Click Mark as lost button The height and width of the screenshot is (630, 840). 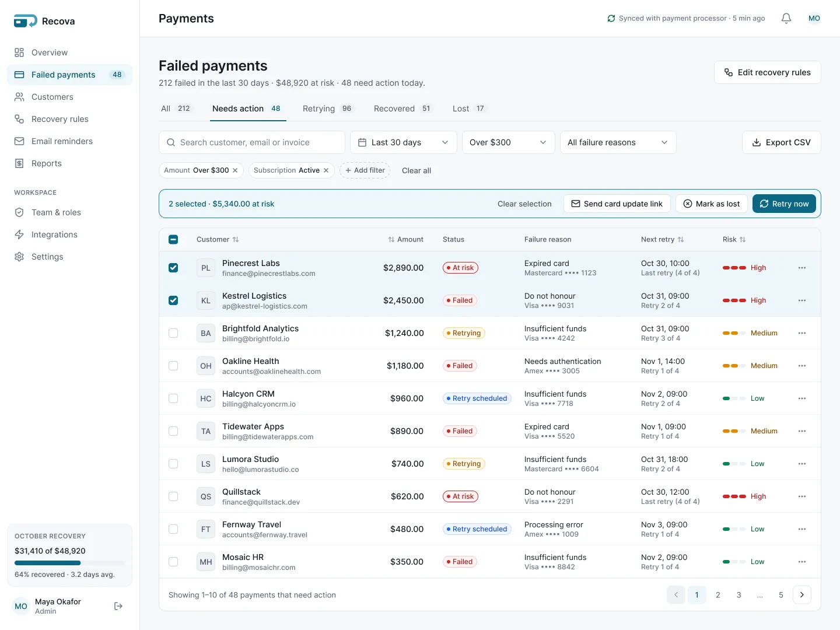click(x=712, y=204)
